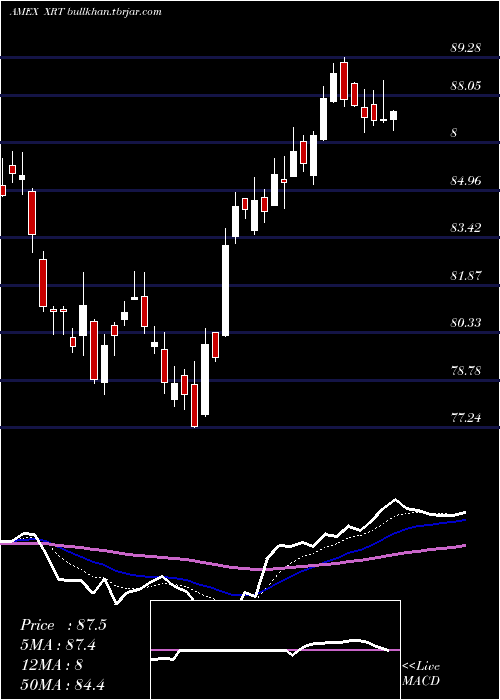Click the <<Live MACD label
This screenshot has width=500, height=700.
point(421,673)
